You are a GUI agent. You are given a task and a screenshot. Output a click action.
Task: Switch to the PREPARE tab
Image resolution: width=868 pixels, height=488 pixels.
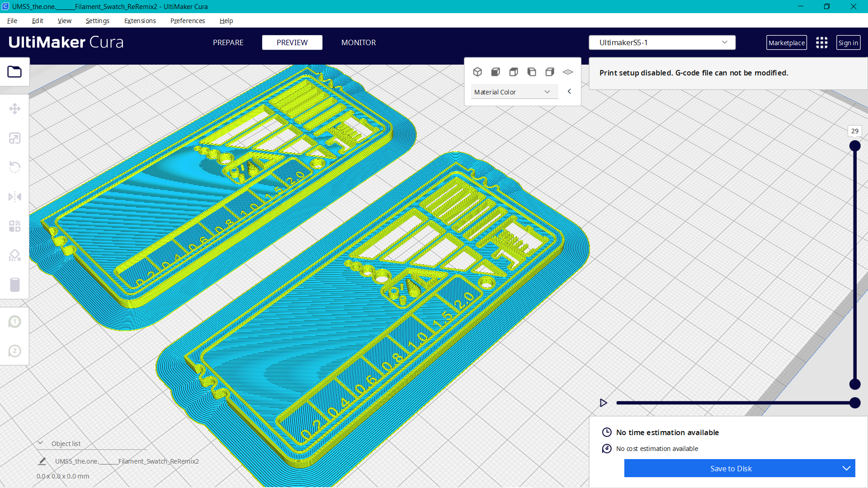coord(228,42)
